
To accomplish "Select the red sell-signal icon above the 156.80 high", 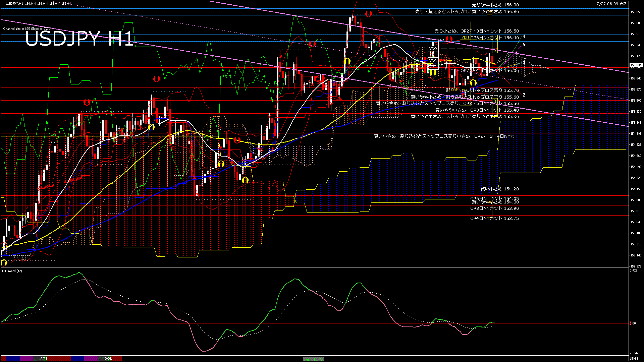I will point(369,13).
